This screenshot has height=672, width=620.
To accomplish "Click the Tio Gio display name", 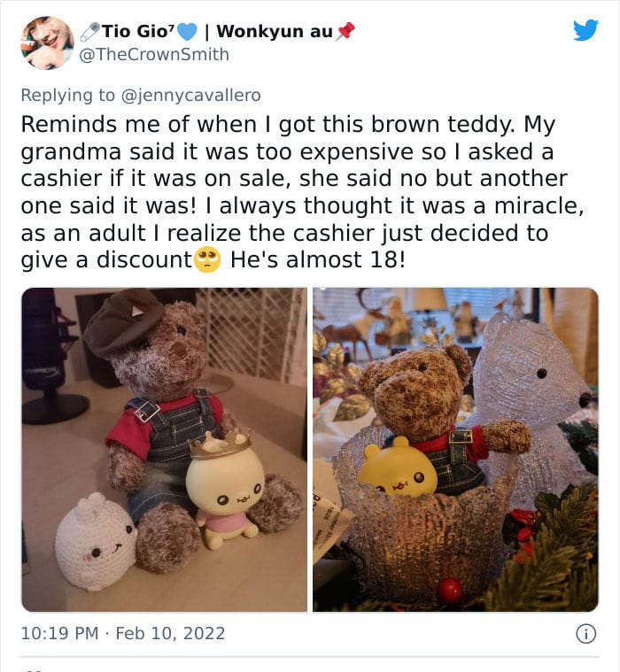I will 138,31.
